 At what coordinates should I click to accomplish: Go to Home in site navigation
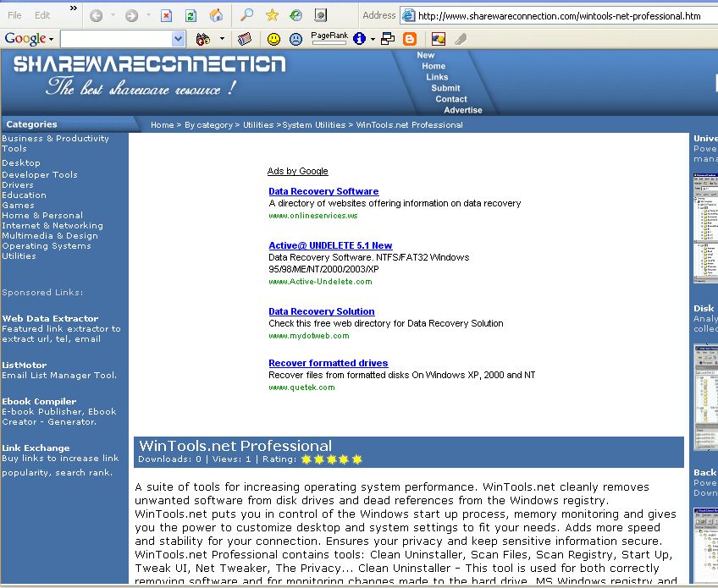pyautogui.click(x=434, y=66)
